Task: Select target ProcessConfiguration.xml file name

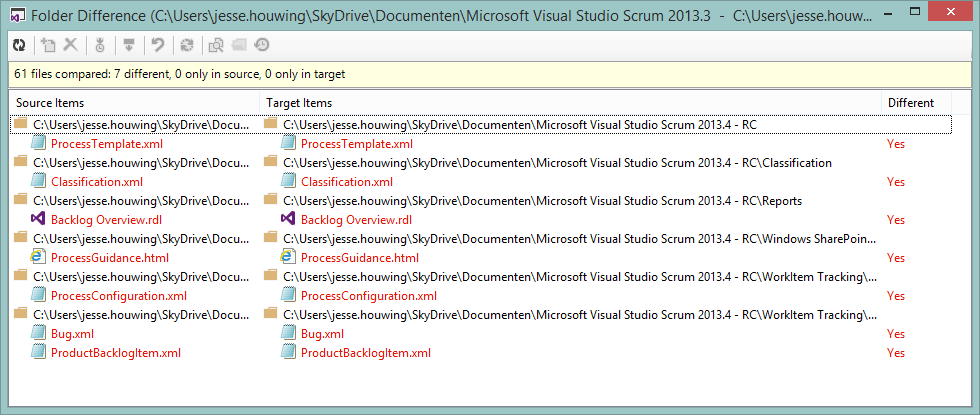Action: tap(369, 296)
